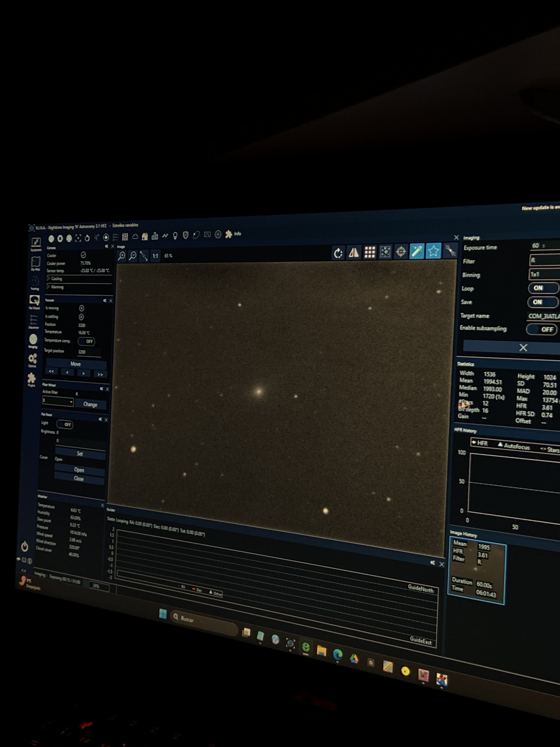
Task: Select the latest Image History thumbnail
Action: [x=476, y=571]
